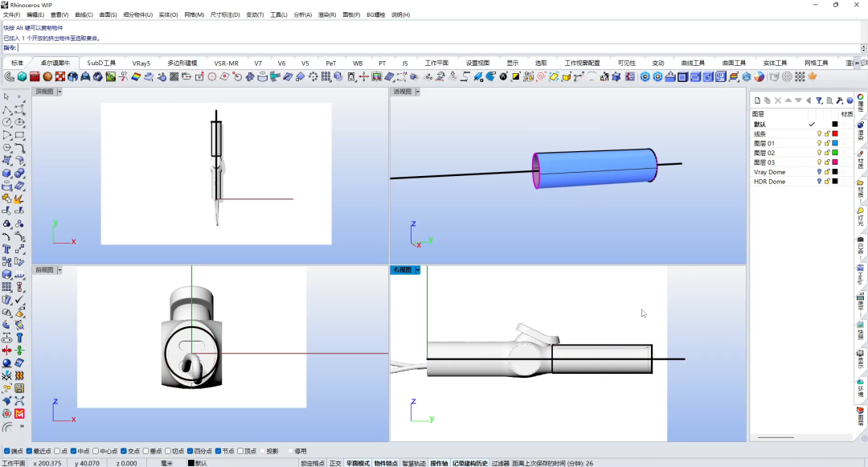Viewport: 868px width, 467px height.
Task: Click 记录建构历史 in the status bar
Action: (x=470, y=463)
